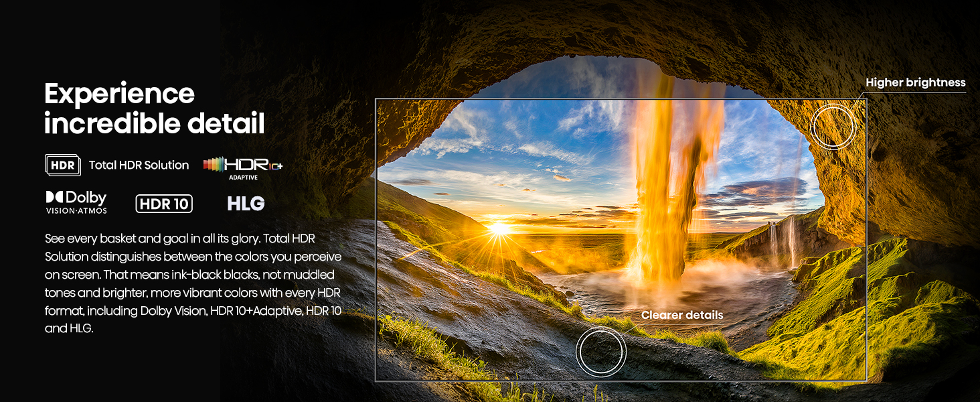Click the 'Total HDR Solution' label
This screenshot has height=402, width=980.
139,165
